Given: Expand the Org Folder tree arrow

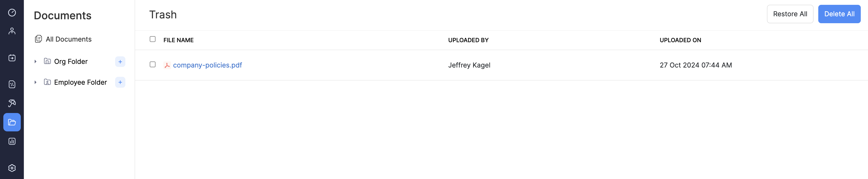Looking at the screenshot, I should click(x=35, y=62).
